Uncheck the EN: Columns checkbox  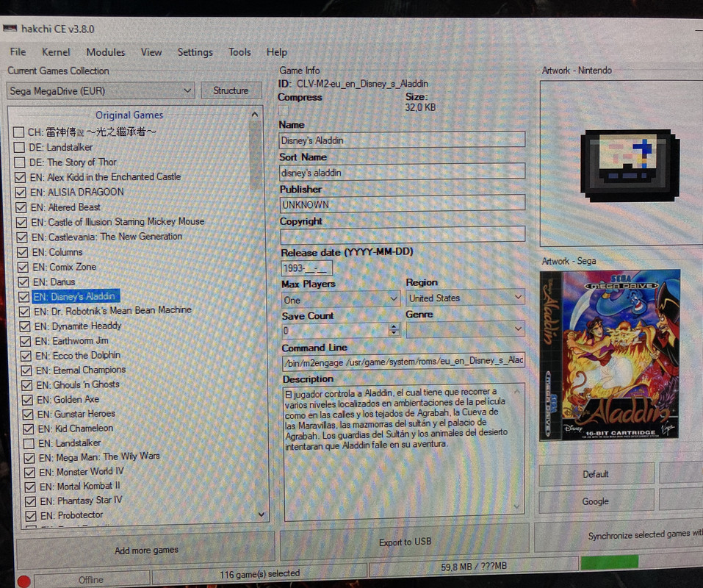click(23, 252)
